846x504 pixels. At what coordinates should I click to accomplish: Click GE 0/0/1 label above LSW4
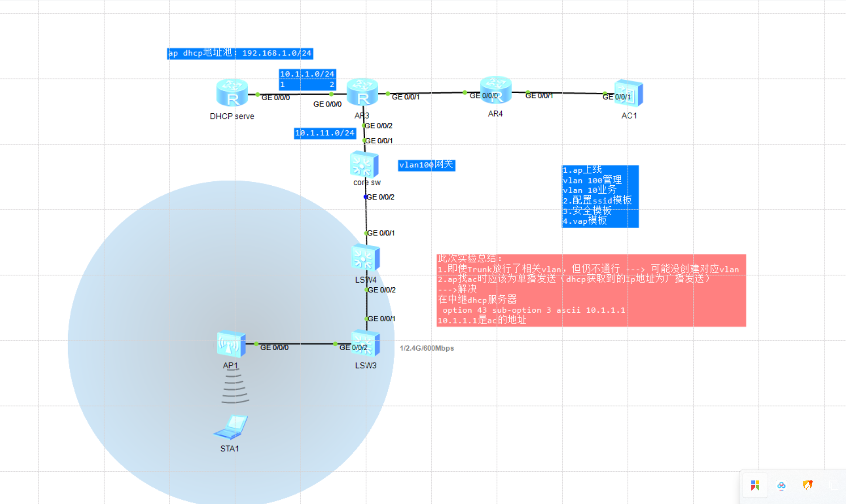(381, 233)
